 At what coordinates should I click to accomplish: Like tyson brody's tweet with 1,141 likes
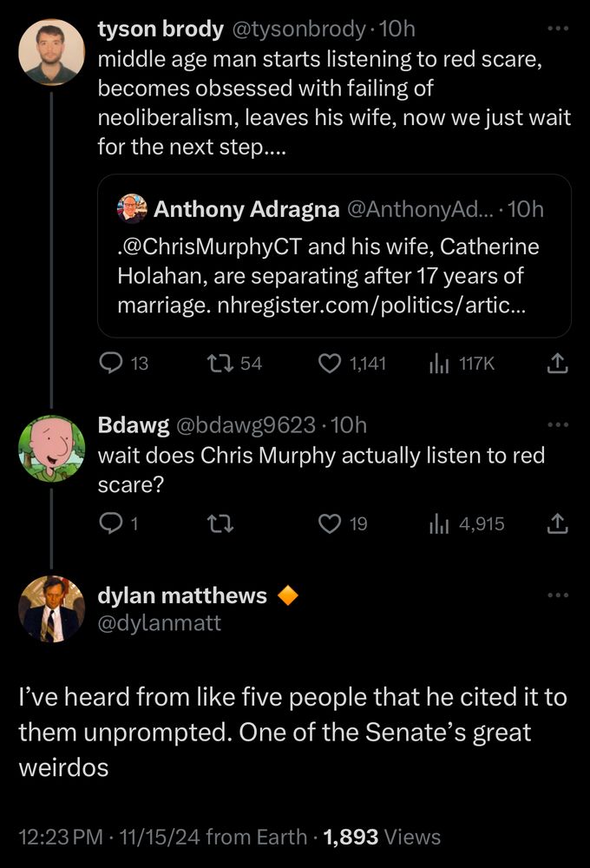(x=330, y=363)
